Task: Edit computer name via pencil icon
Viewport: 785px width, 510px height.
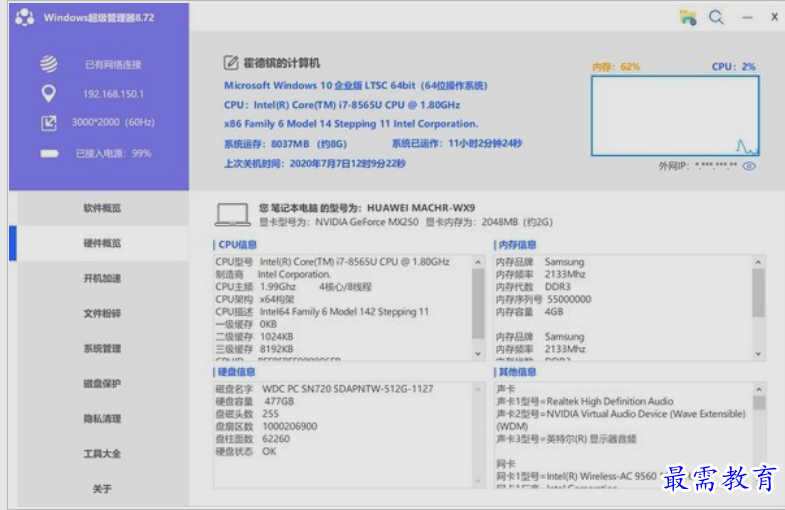Action: pyautogui.click(x=230, y=63)
